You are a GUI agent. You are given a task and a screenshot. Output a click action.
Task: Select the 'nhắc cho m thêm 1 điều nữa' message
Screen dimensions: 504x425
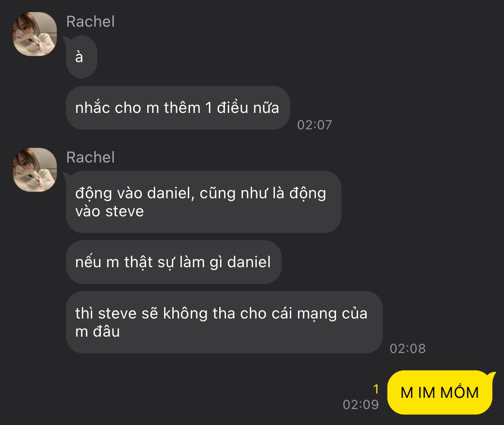178,108
